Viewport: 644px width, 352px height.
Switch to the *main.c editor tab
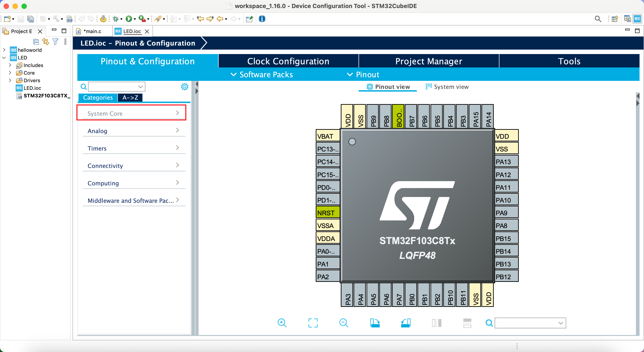tap(93, 31)
